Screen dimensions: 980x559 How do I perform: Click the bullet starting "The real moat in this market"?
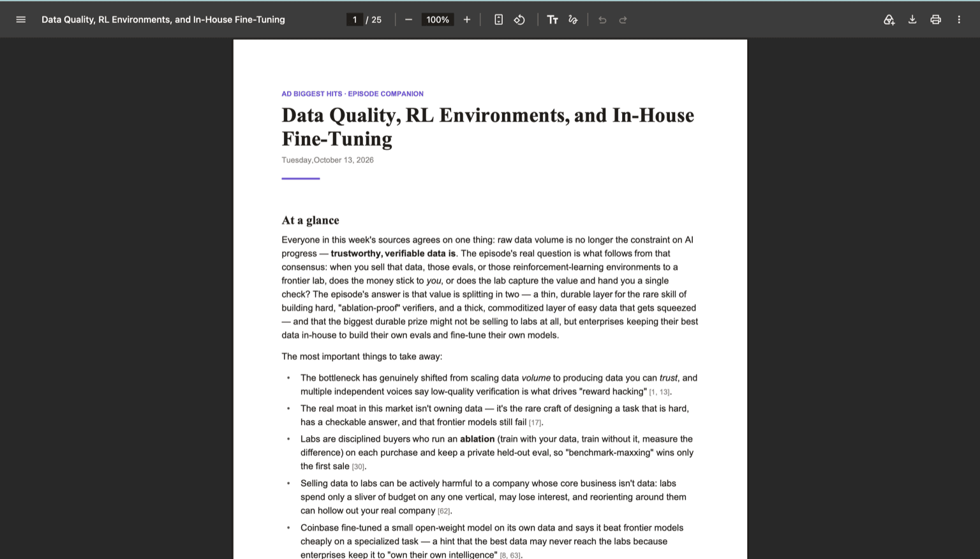pos(495,415)
